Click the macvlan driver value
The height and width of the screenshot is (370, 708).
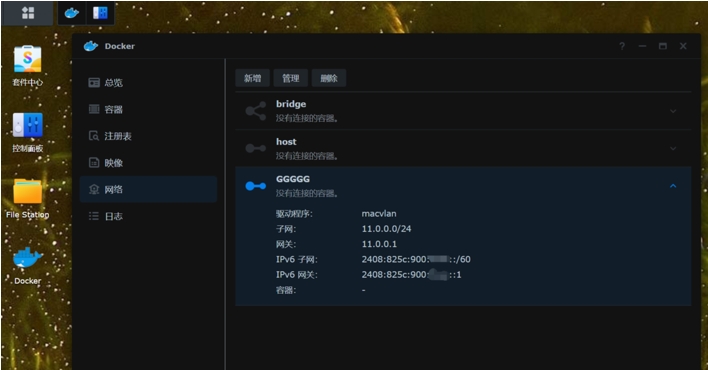379,214
